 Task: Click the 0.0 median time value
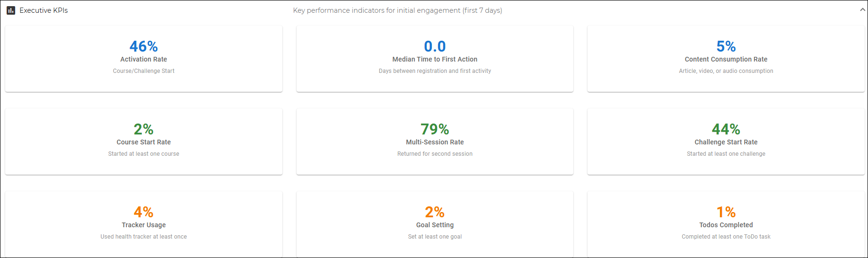[435, 46]
